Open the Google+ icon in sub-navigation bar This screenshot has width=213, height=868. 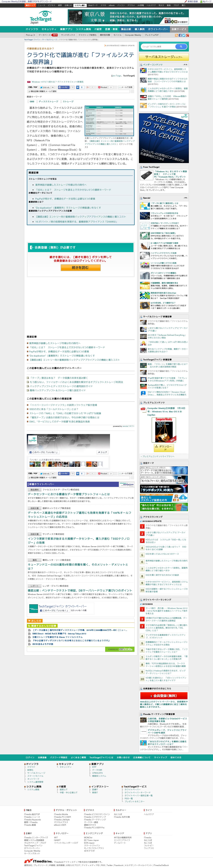click(x=187, y=35)
